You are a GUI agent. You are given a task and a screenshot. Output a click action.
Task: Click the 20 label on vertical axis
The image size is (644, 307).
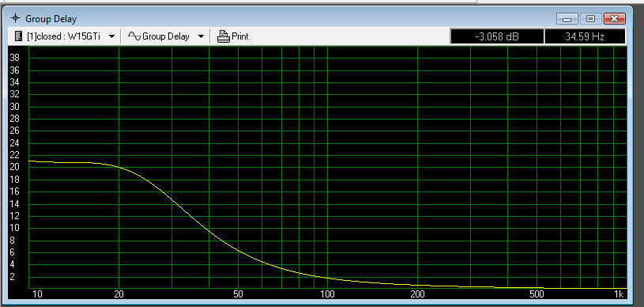pyautogui.click(x=14, y=167)
